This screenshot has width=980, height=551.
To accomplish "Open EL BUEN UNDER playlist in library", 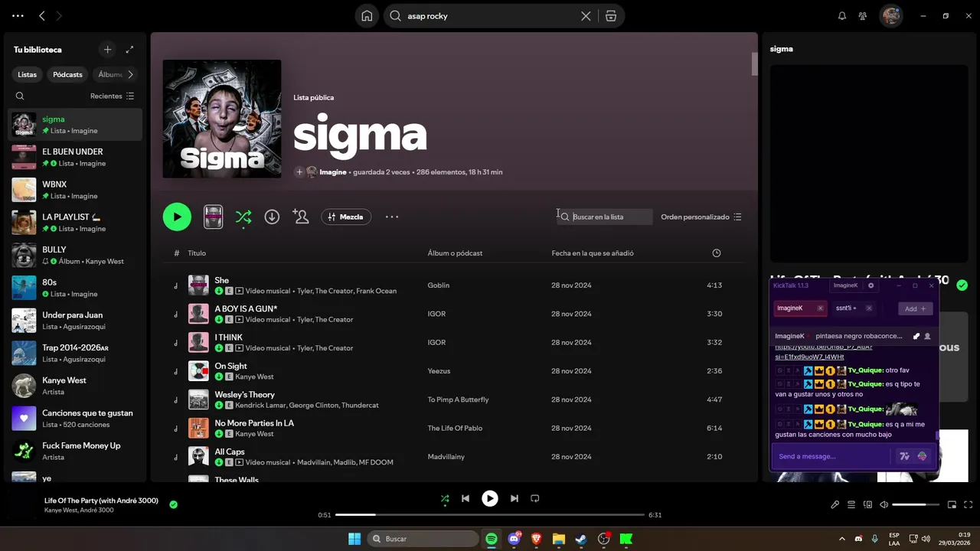I will 75,157.
